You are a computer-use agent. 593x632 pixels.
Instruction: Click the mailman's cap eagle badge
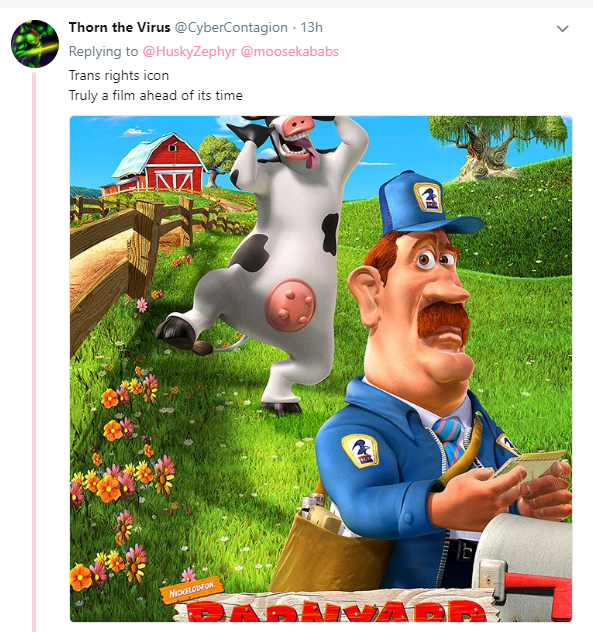(428, 198)
